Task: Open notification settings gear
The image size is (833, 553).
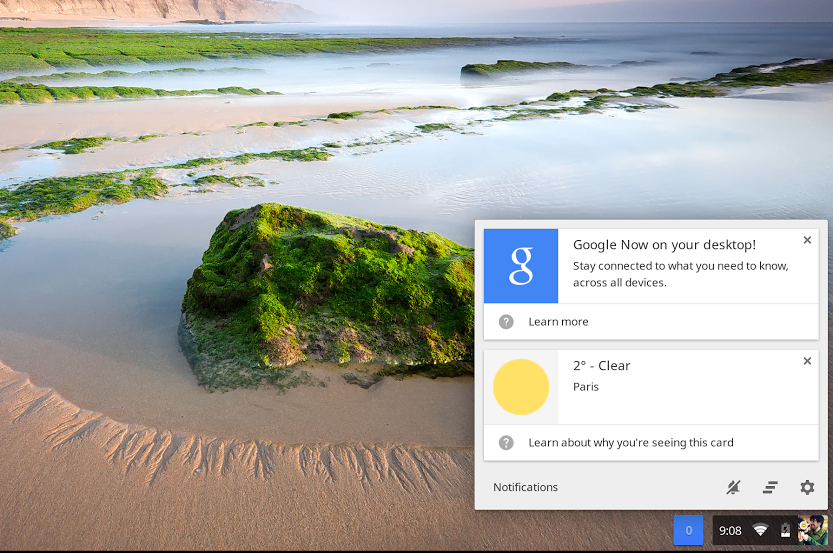Action: (x=807, y=488)
